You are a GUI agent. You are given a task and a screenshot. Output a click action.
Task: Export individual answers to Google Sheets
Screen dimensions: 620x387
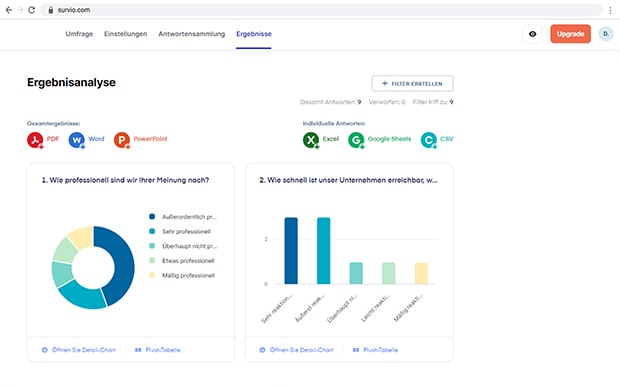click(380, 140)
